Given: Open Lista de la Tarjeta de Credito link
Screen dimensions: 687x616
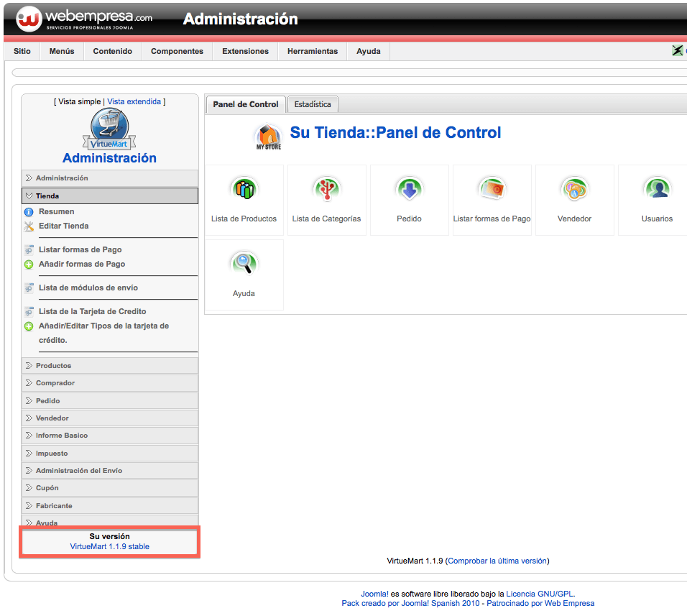Looking at the screenshot, I should click(x=93, y=311).
